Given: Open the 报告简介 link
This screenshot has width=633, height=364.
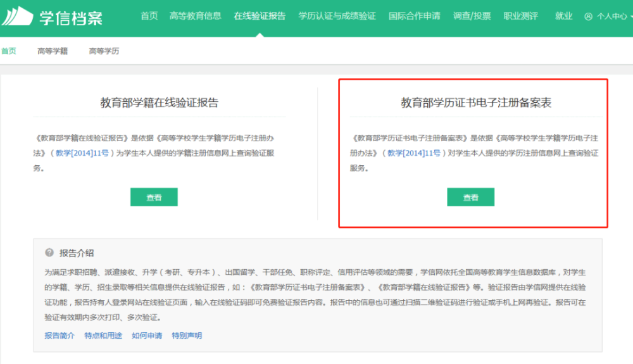Looking at the screenshot, I should (x=60, y=336).
